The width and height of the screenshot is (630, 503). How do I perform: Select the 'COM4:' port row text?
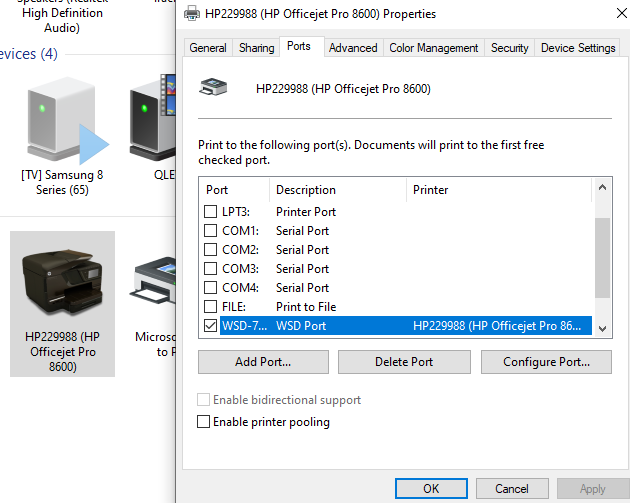click(240, 288)
